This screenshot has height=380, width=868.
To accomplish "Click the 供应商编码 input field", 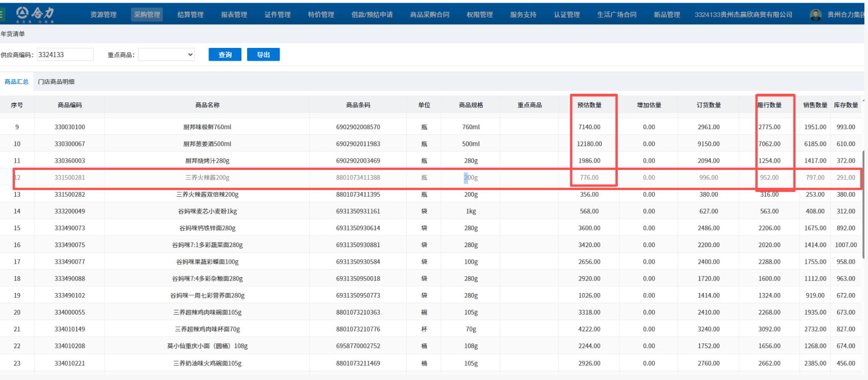I will click(x=65, y=55).
